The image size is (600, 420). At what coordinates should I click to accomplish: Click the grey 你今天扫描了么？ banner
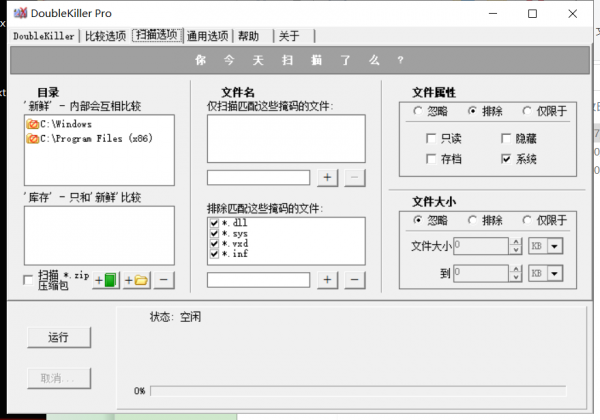[x=300, y=60]
